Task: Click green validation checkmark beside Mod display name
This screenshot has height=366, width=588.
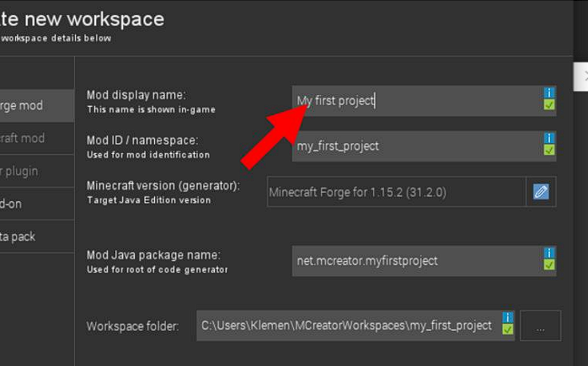Action: 549,106
